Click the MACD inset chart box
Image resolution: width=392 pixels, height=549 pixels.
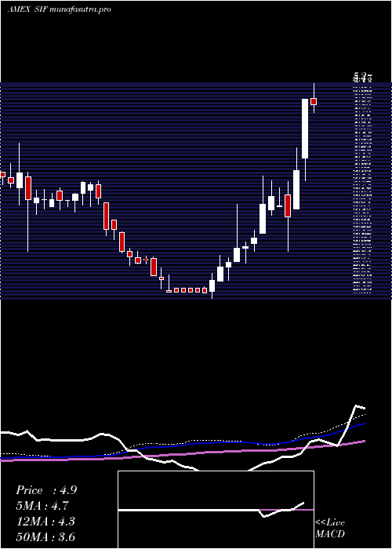(216, 510)
